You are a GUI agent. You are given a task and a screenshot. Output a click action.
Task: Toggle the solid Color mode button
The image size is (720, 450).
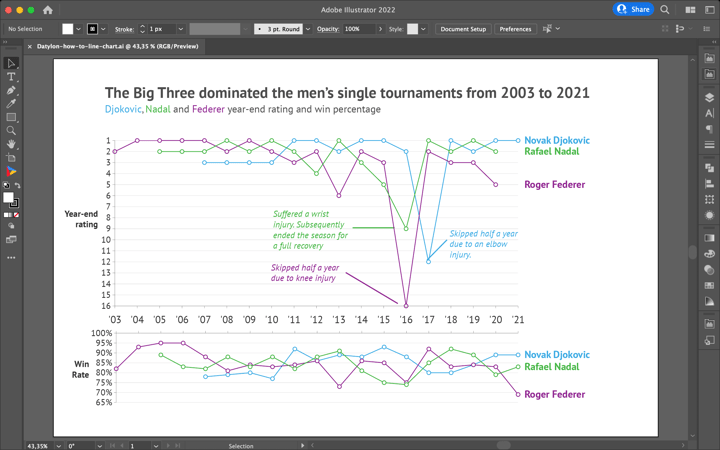click(6, 215)
